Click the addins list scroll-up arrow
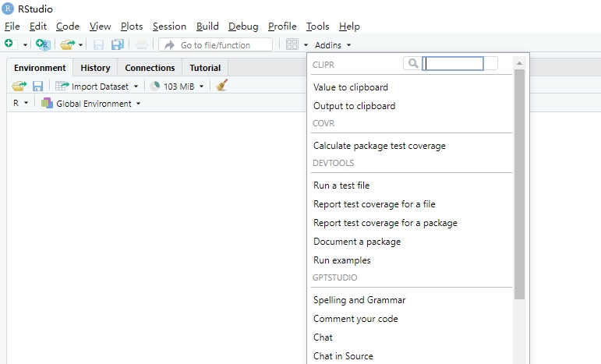This screenshot has width=601, height=364. pyautogui.click(x=519, y=63)
